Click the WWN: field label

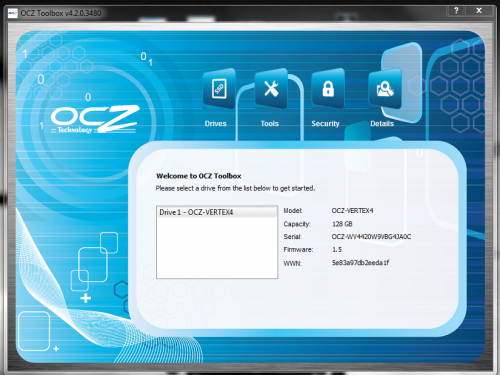292,264
